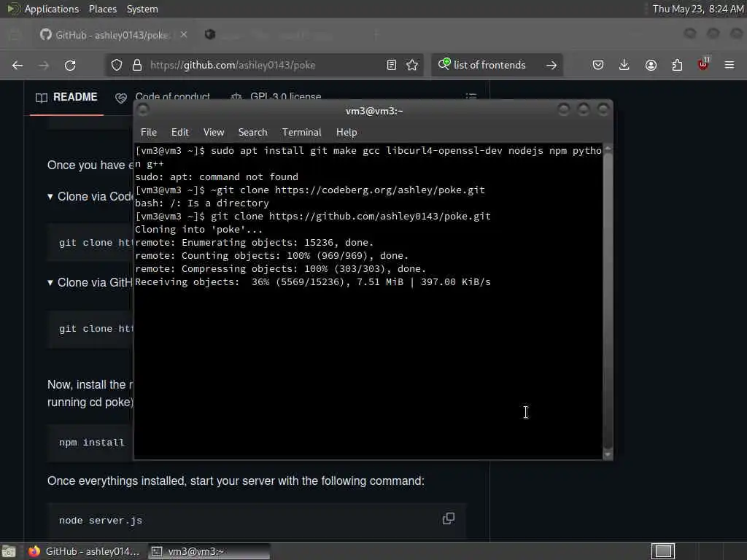Copy the node server.js command
This screenshot has width=747, height=560.
(x=449, y=518)
